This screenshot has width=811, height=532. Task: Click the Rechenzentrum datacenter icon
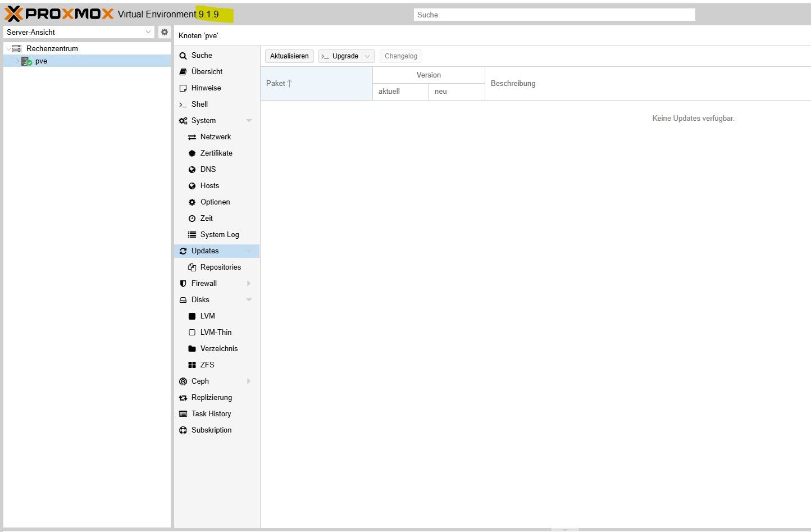point(17,49)
